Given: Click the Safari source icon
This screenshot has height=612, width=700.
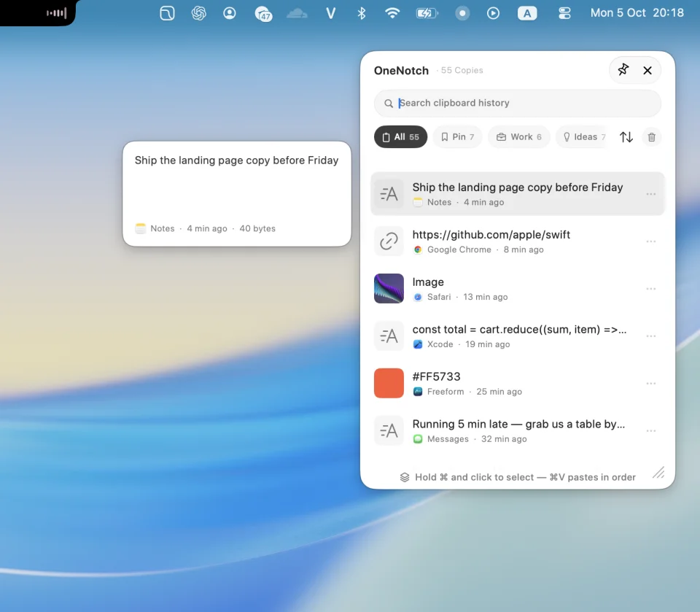Looking at the screenshot, I should pos(418,297).
